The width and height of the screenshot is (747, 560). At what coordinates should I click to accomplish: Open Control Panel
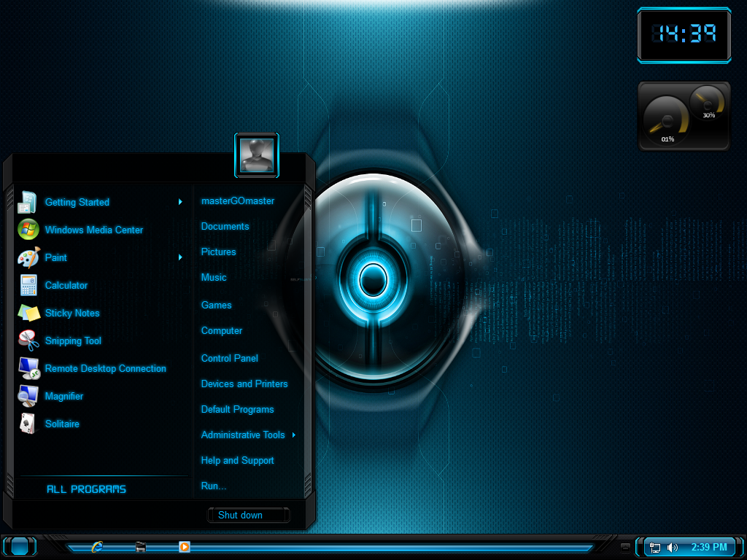(230, 358)
